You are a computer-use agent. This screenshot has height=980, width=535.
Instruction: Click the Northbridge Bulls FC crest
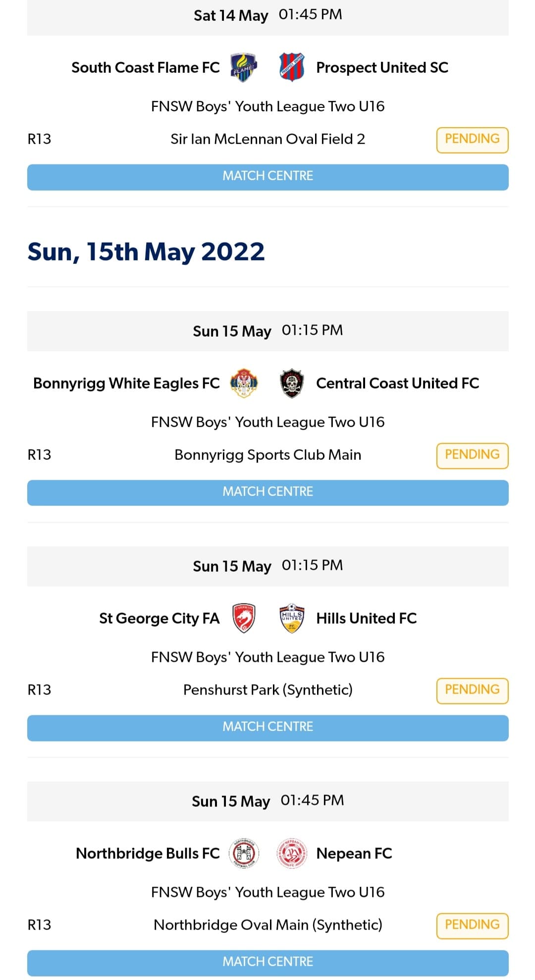tap(242, 853)
